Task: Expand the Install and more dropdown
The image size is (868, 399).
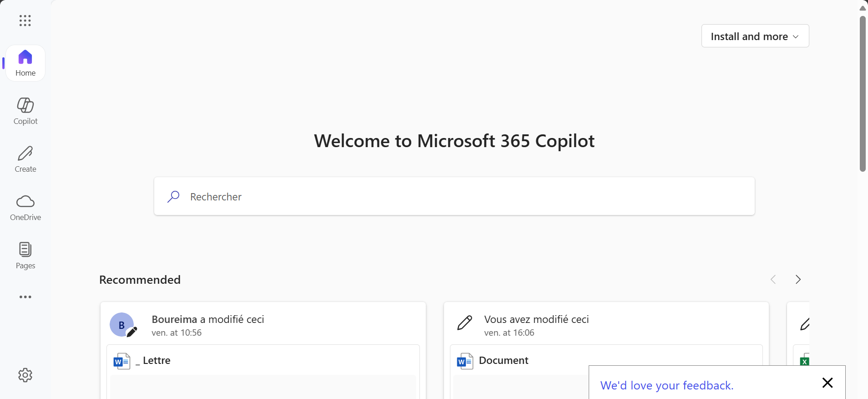Action: coord(755,36)
